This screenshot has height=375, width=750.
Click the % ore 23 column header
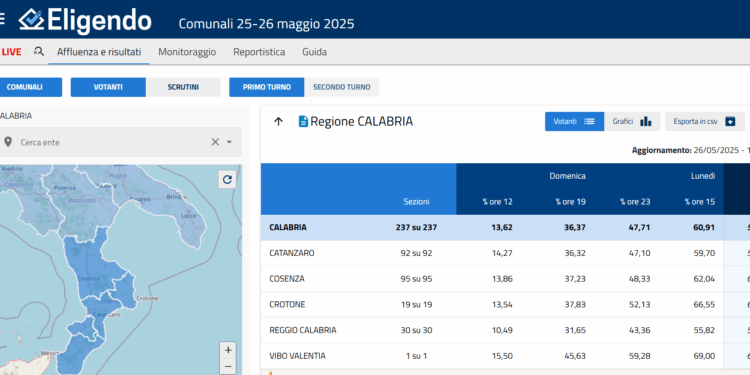coord(635,202)
